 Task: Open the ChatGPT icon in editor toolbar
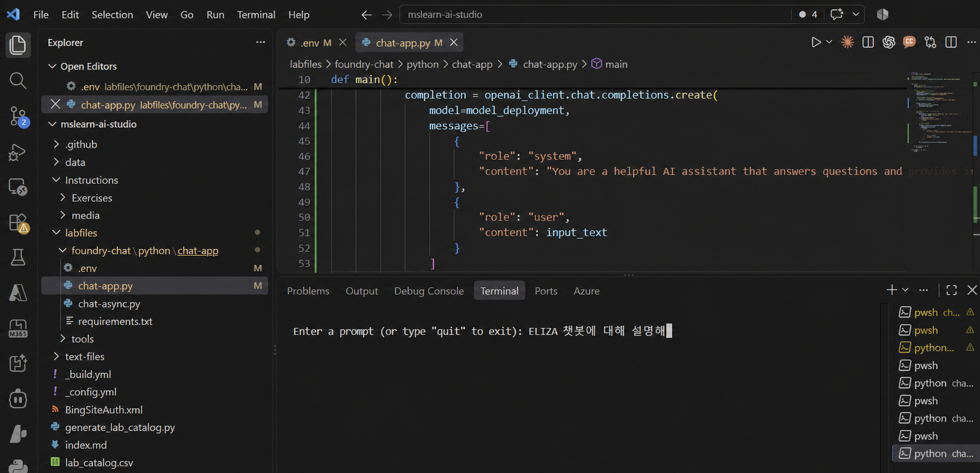889,42
